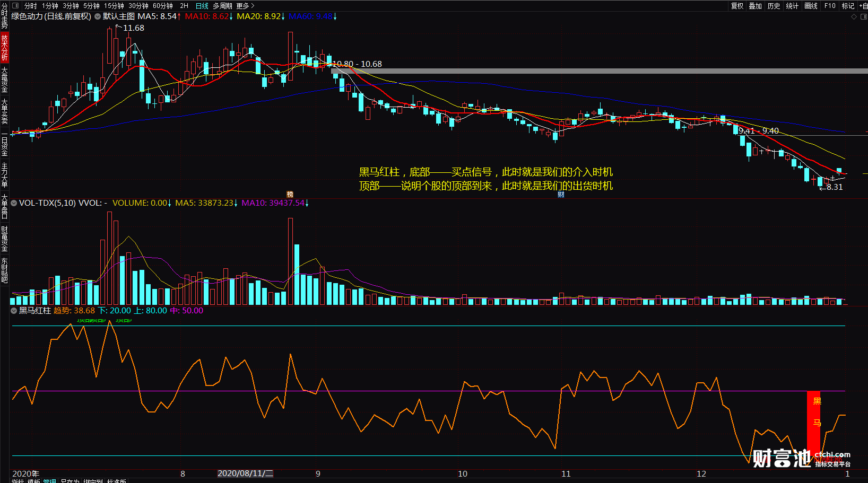Open 主力大单 sidebar tab

[4, 175]
